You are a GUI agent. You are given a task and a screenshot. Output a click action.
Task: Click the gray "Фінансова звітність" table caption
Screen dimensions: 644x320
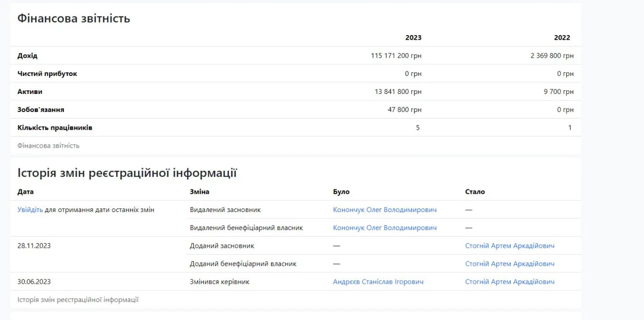(x=48, y=146)
